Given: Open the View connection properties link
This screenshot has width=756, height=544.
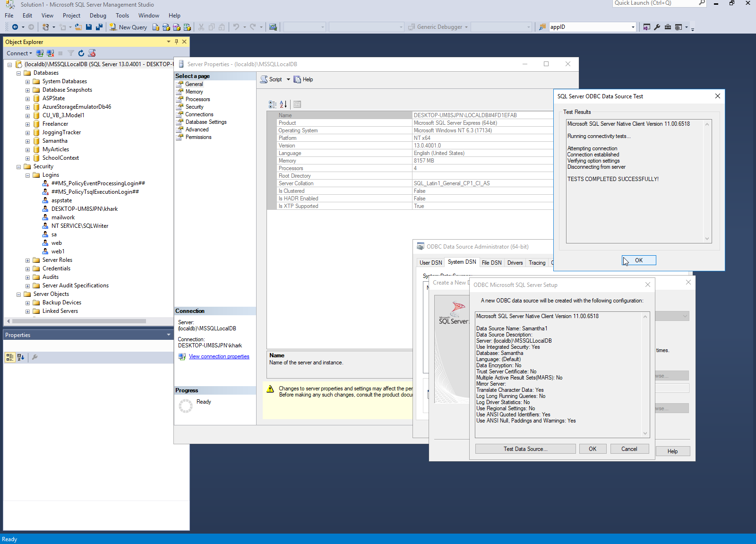Looking at the screenshot, I should point(219,356).
